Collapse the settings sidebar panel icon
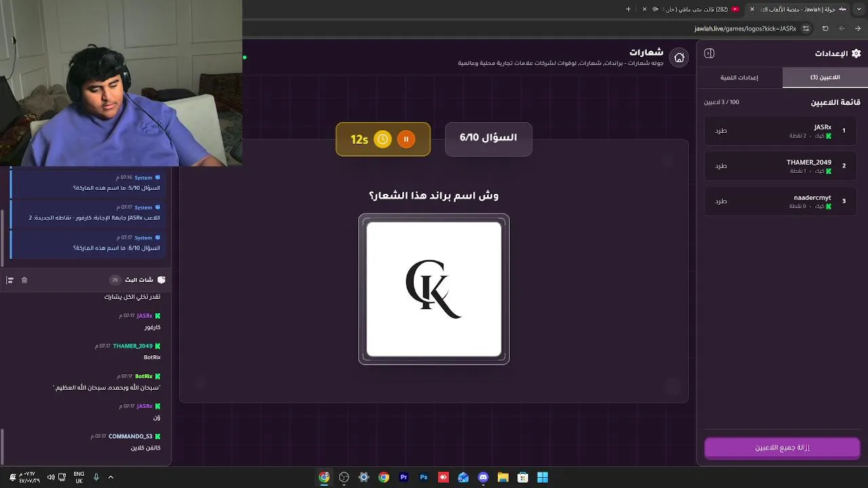Screen dimensions: 868x488 coord(709,54)
